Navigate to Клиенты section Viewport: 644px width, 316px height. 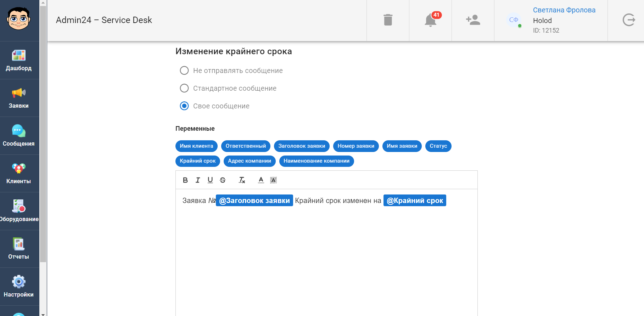tap(19, 174)
